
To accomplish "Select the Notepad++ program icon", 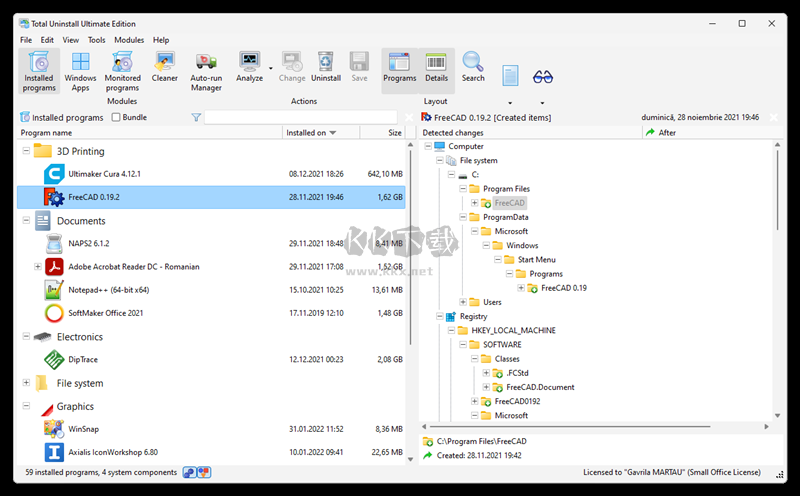I will 54,290.
